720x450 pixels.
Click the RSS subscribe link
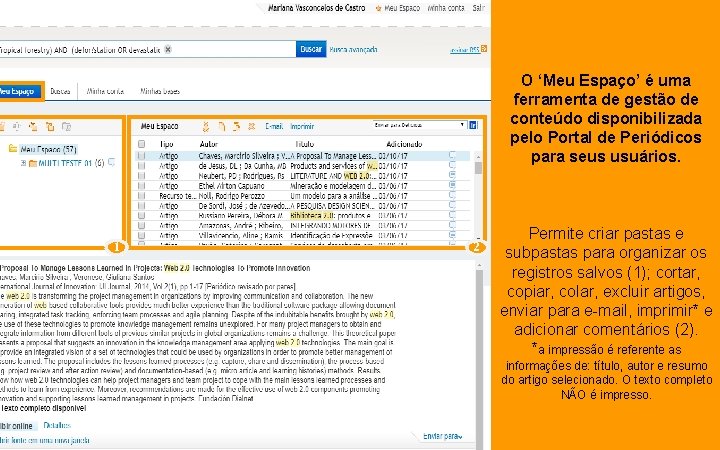pos(465,50)
